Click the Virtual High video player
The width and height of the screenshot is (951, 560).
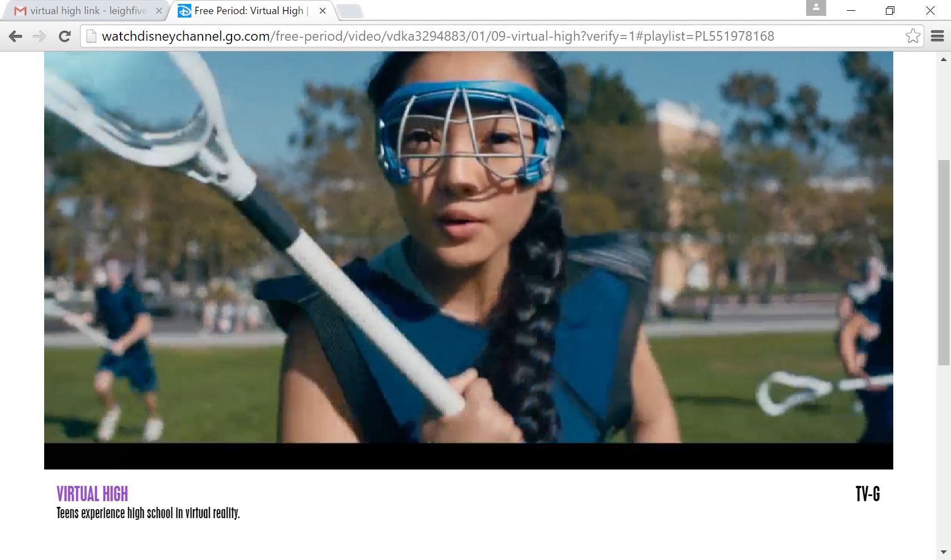[469, 260]
